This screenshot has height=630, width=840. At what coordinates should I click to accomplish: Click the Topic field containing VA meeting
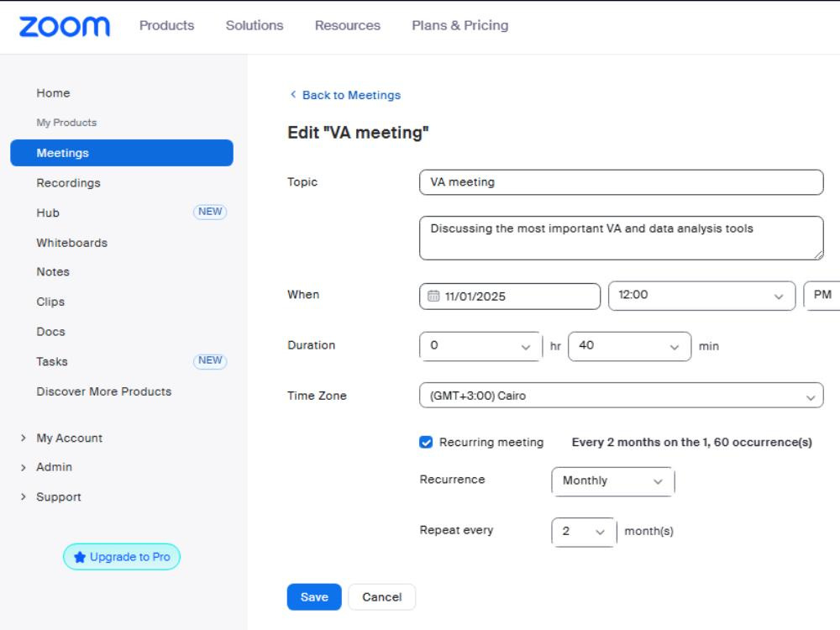point(622,182)
